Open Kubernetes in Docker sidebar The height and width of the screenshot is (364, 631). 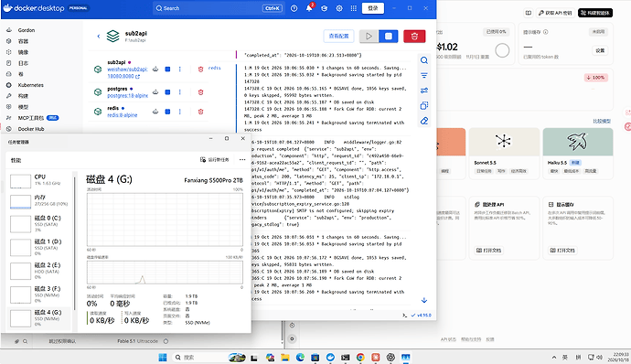pos(30,85)
